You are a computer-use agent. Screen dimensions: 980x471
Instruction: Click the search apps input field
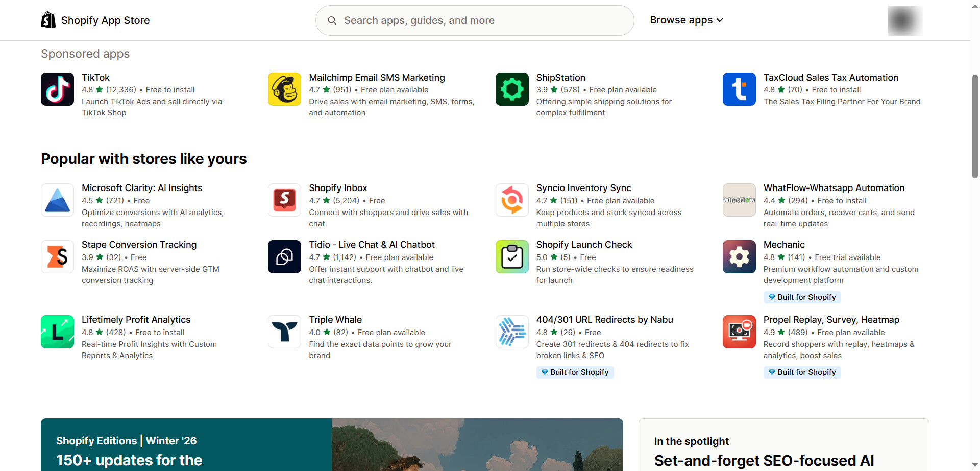(475, 20)
